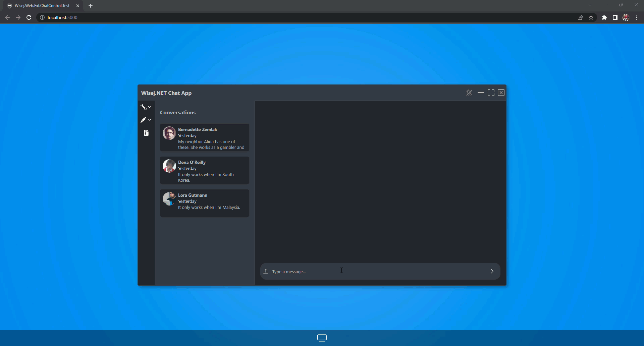
Task: Open a new browser tab with plus button
Action: (x=91, y=6)
